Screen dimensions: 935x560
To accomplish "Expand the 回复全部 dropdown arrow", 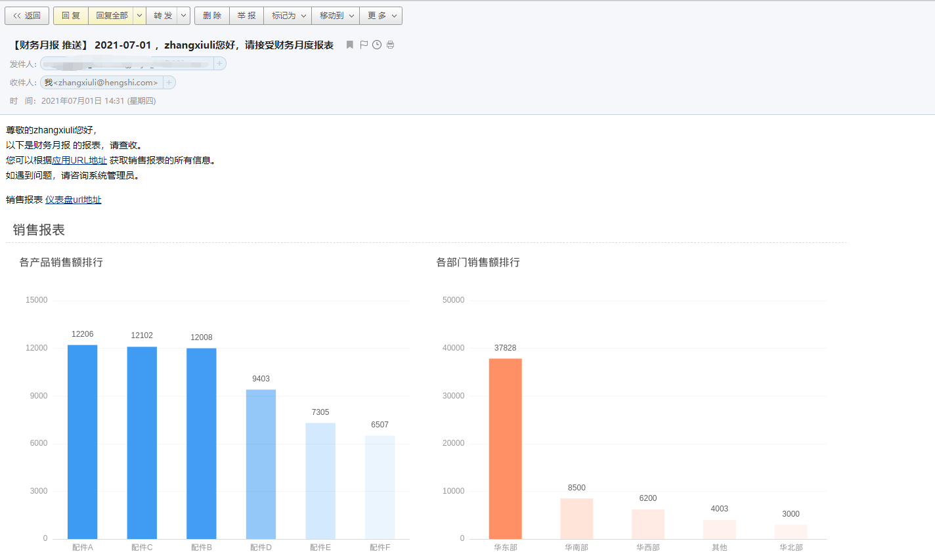I will [140, 16].
